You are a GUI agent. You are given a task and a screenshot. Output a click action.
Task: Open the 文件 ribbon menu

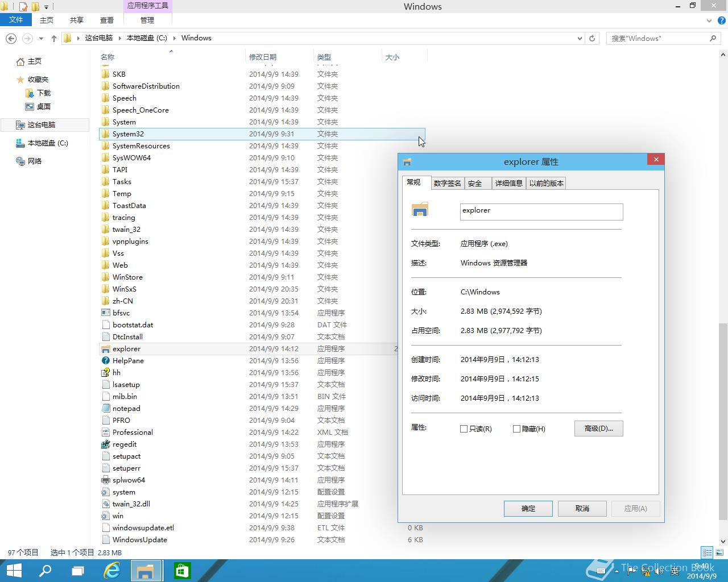pyautogui.click(x=16, y=20)
